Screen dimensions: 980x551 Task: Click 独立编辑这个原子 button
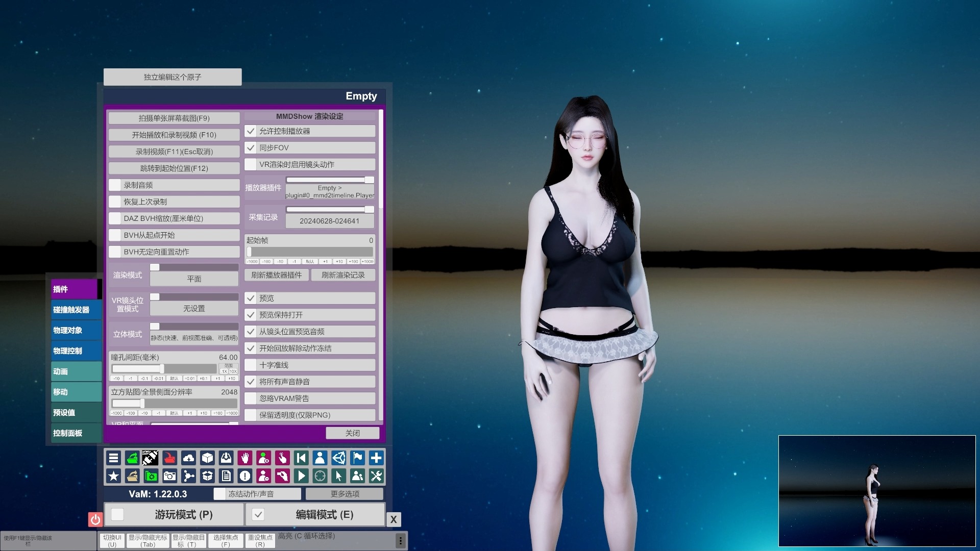tap(173, 77)
